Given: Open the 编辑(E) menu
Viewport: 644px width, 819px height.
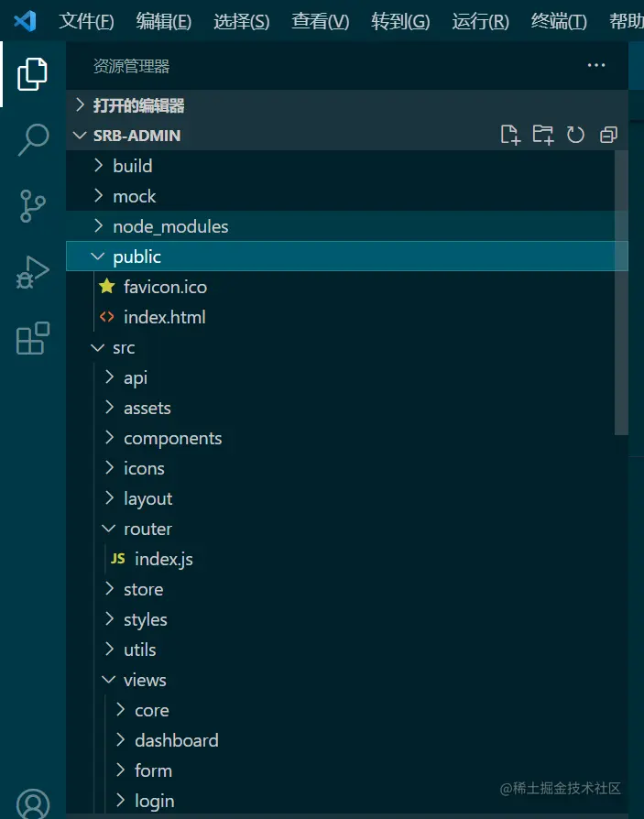Looking at the screenshot, I should 163,21.
